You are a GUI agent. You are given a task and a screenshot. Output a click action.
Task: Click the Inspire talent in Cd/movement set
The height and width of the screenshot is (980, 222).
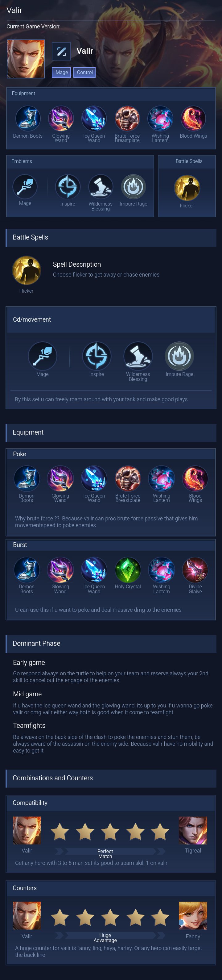click(x=97, y=356)
